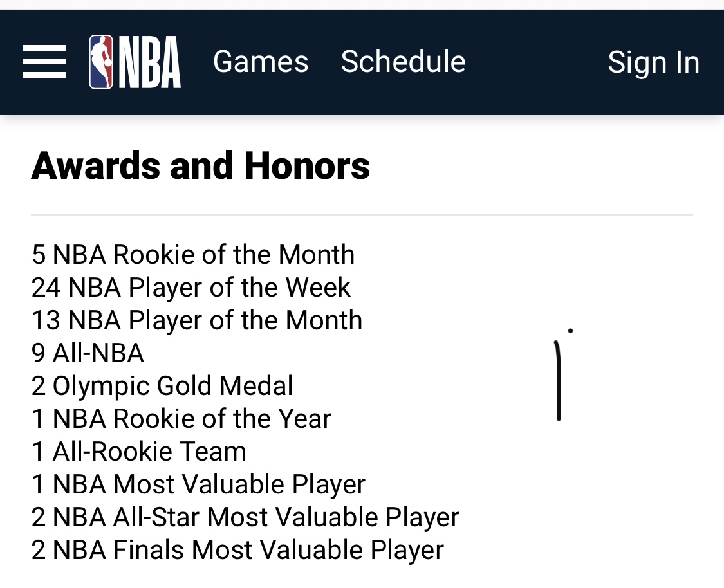Click the 1 All-Rookie Team entry
The image size is (724, 588).
[139, 452]
